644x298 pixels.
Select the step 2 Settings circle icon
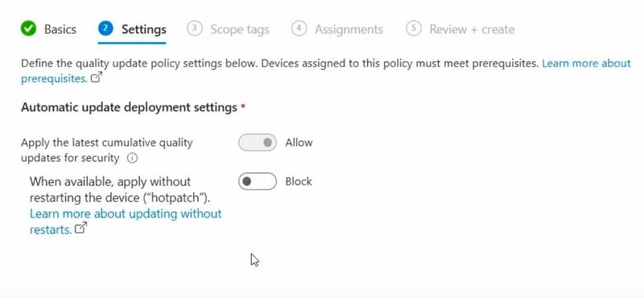coord(105,28)
